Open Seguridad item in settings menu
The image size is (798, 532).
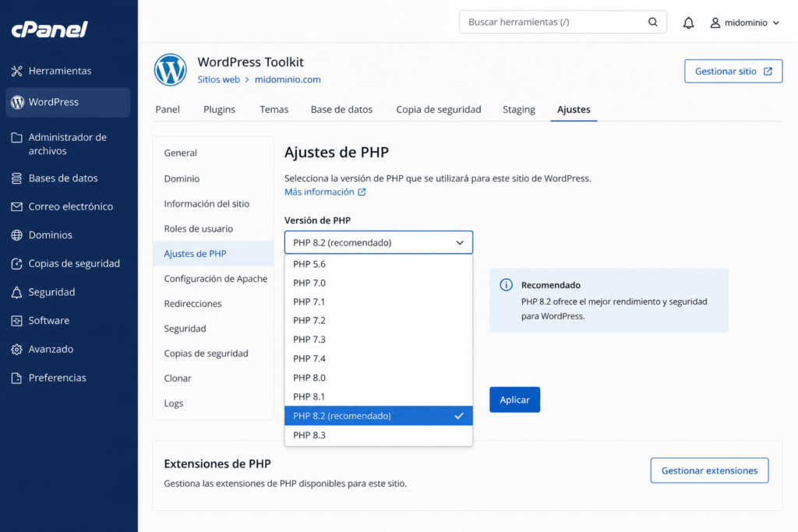[214, 328]
